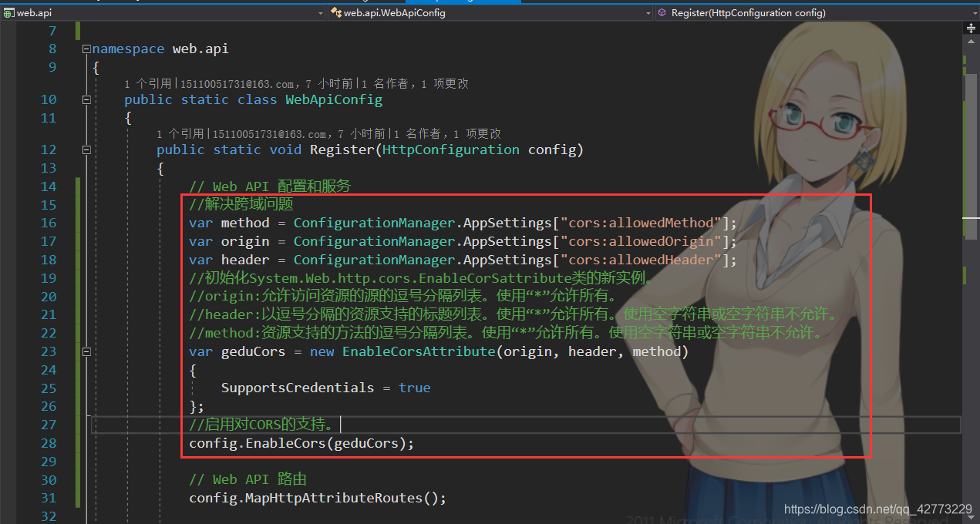Viewport: 980px width, 524px height.
Task: Open author email CodeLens above Register method
Action: click(300, 134)
